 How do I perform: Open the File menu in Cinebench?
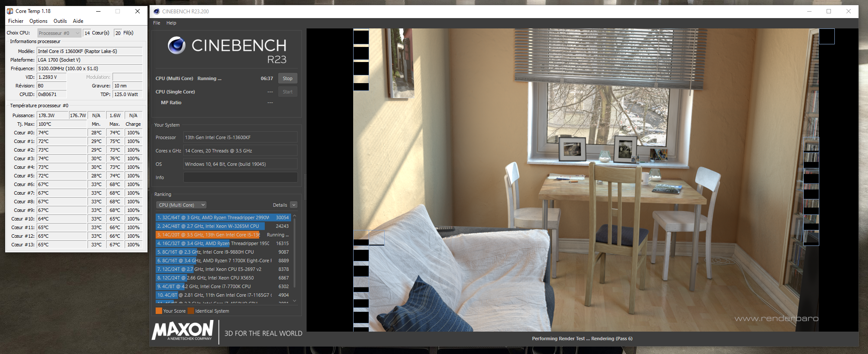tap(157, 23)
